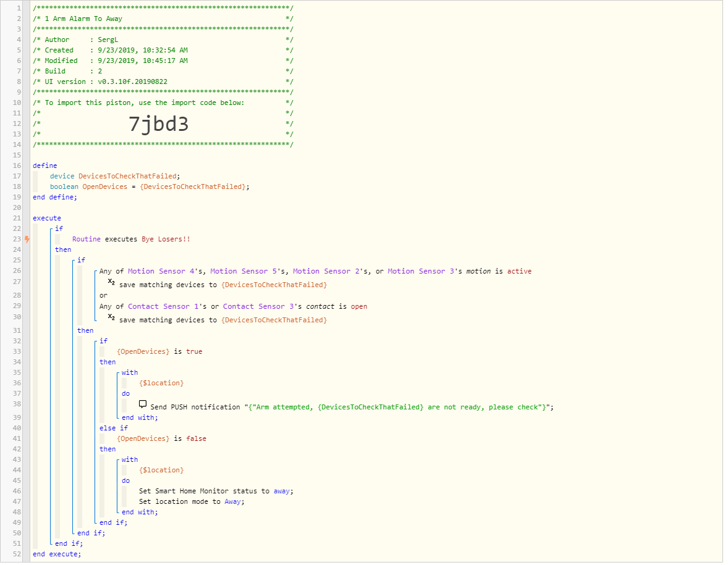Click the 'do' keyword on line 45
Screen dimensions: 728x565
coord(126,482)
